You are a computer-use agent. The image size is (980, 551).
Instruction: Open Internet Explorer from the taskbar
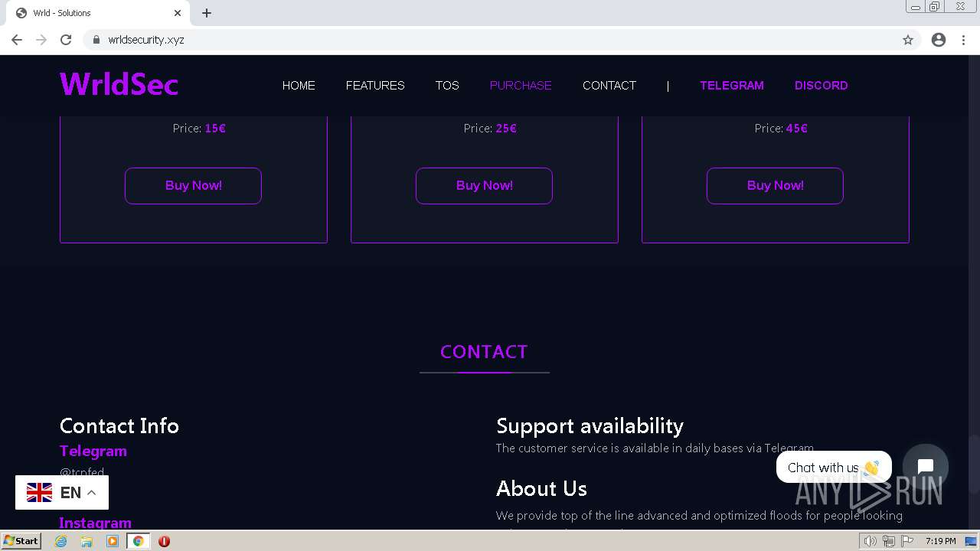click(x=61, y=541)
